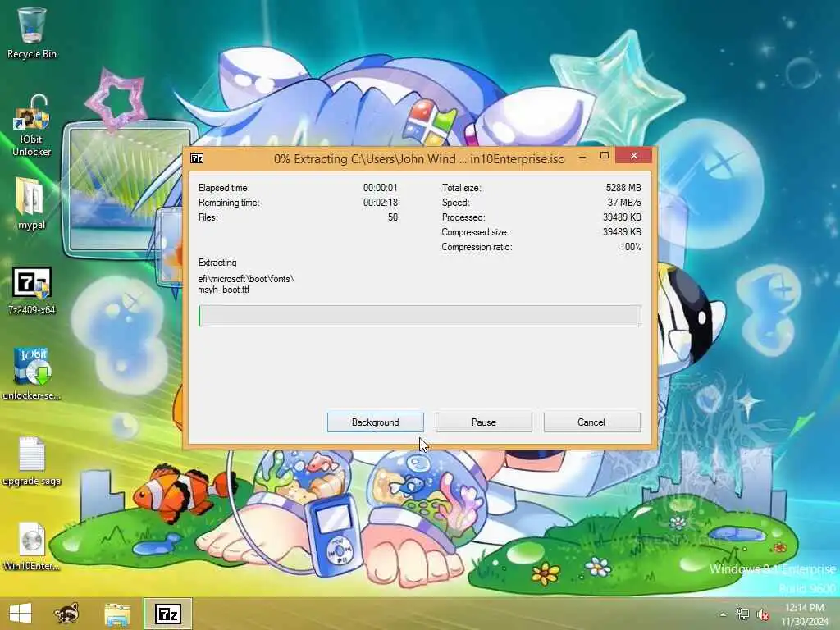Click the 'Compressed size:' label
Image resolution: width=840 pixels, height=630 pixels.
pos(475,232)
